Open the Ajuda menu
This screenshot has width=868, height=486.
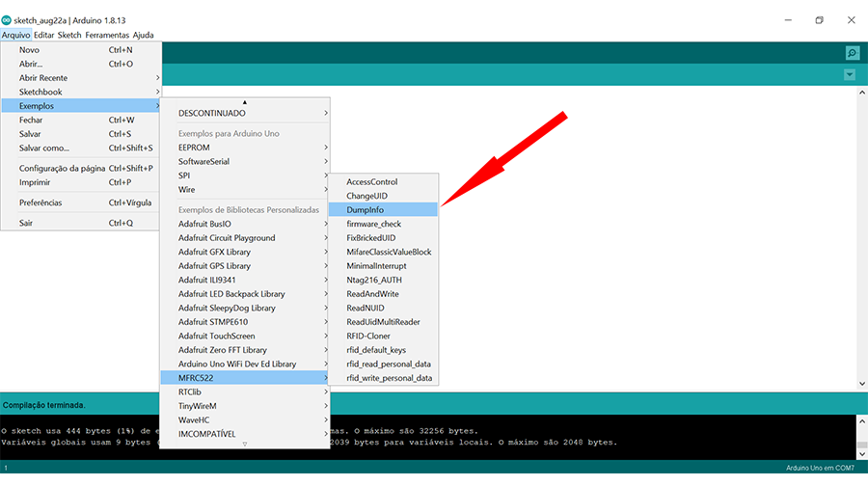143,35
